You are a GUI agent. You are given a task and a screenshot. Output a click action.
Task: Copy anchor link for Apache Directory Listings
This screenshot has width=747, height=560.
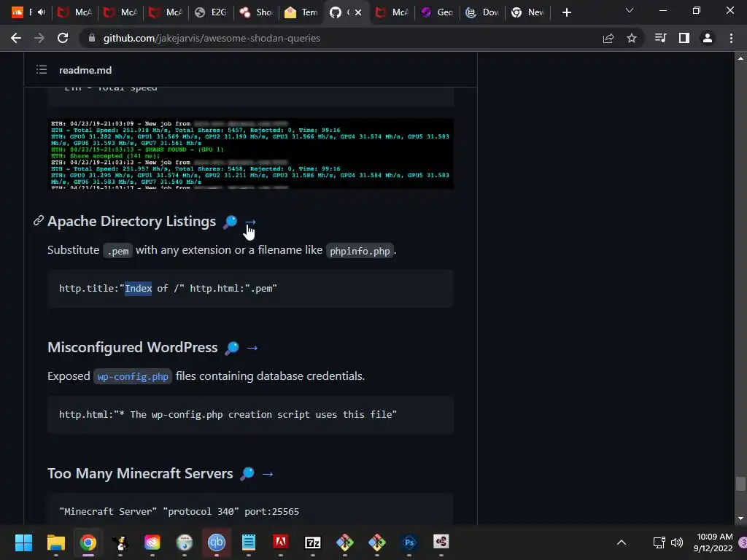point(38,221)
